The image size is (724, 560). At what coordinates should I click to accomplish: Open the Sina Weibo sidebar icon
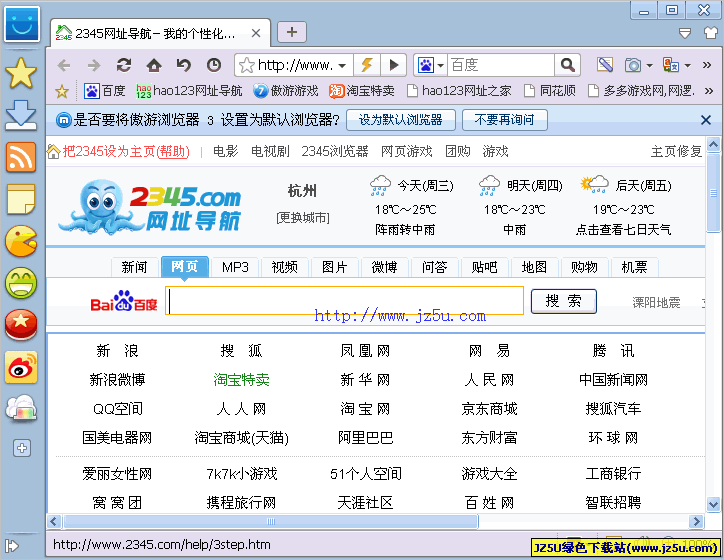tap(21, 367)
